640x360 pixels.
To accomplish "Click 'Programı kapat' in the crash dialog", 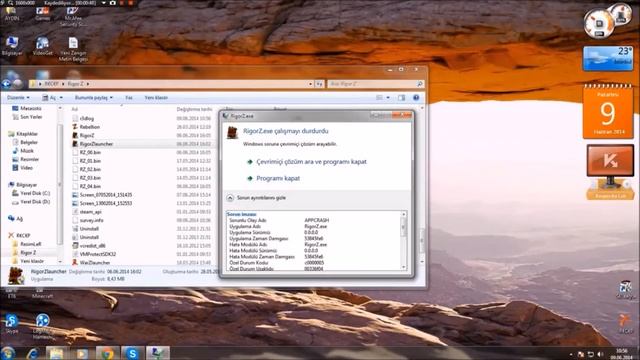I will click(x=278, y=178).
